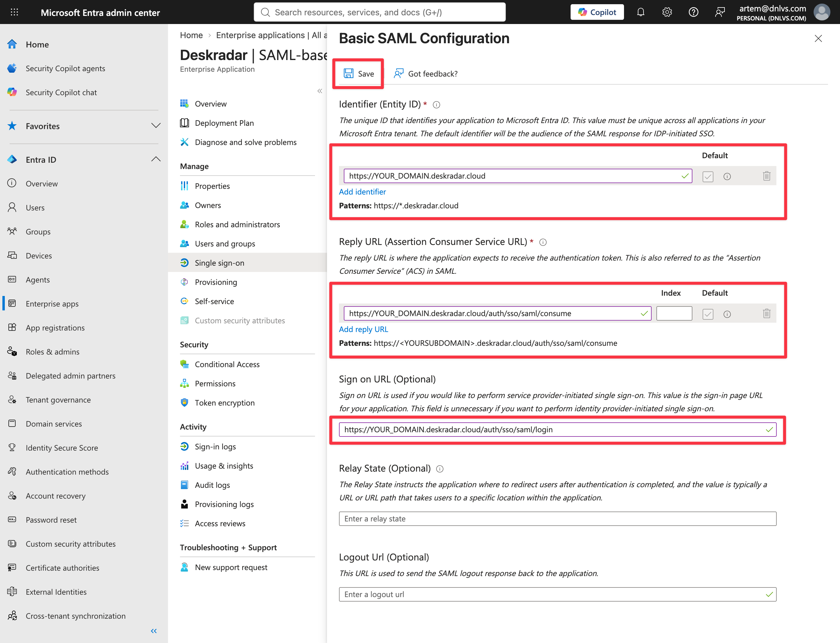Open Provisioning under Manage

216,282
